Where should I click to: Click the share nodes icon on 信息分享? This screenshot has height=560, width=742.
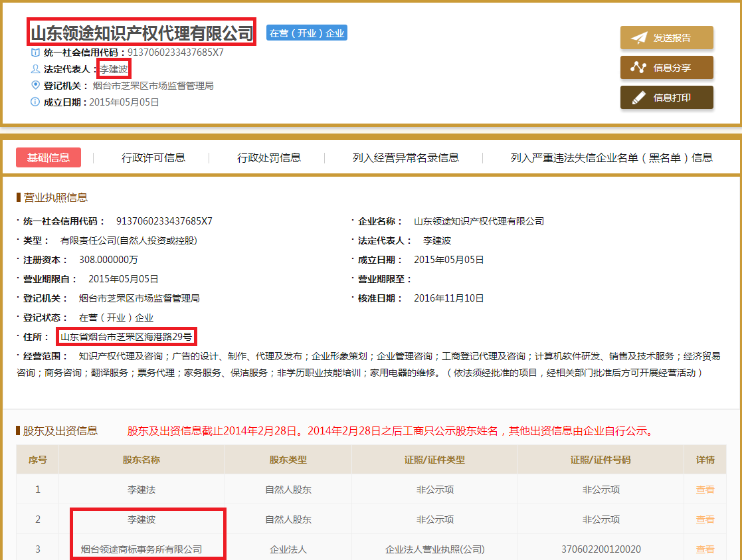[638, 68]
